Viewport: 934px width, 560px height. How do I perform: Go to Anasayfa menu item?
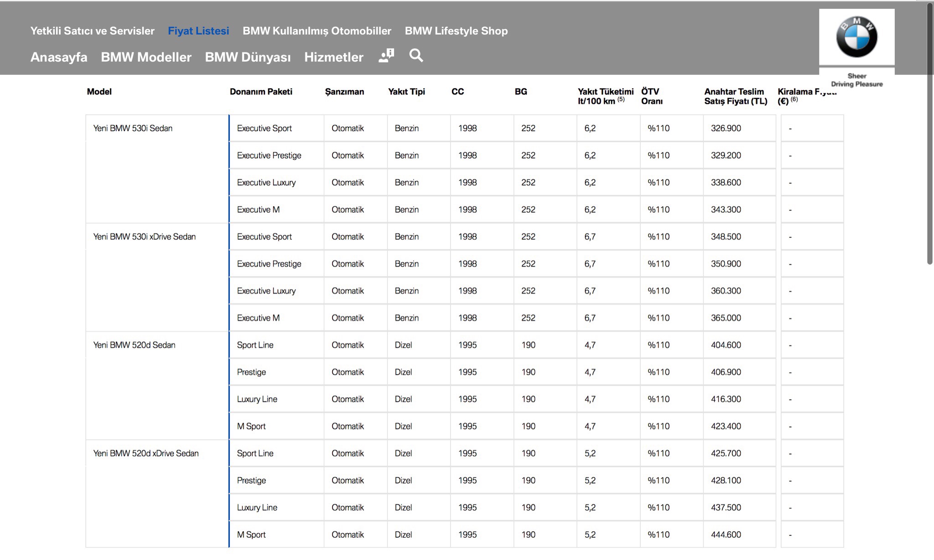pos(59,57)
